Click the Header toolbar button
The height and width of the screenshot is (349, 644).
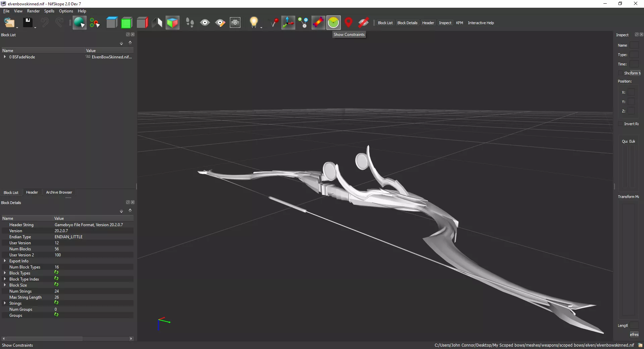coord(428,23)
